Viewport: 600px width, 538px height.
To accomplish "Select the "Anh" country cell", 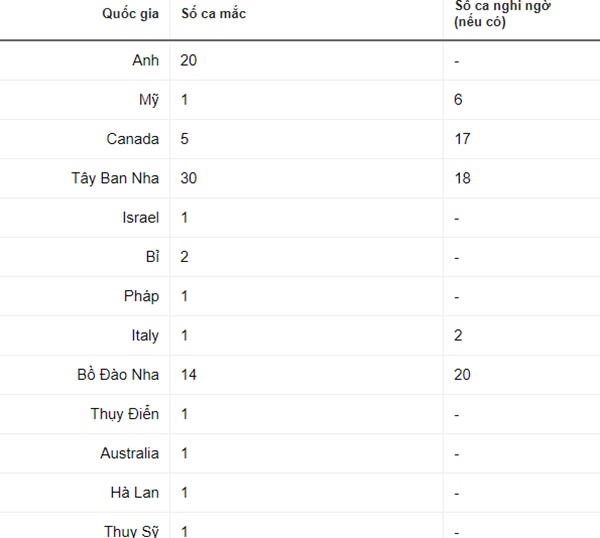I will tap(145, 61).
